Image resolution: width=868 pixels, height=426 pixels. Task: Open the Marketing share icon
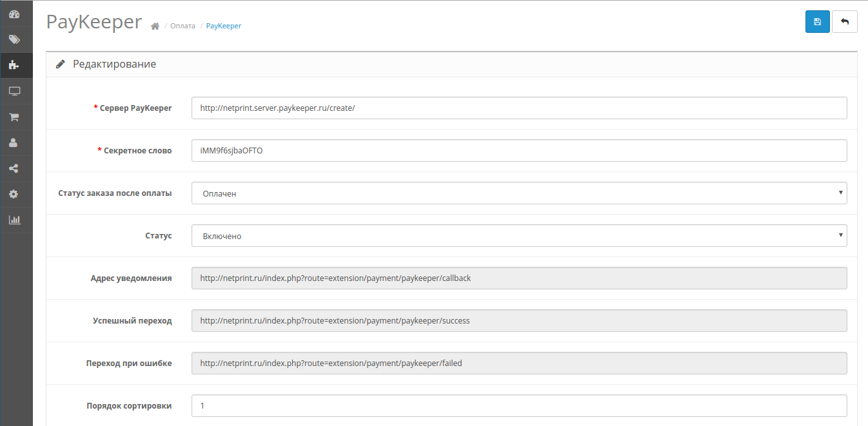point(14,169)
